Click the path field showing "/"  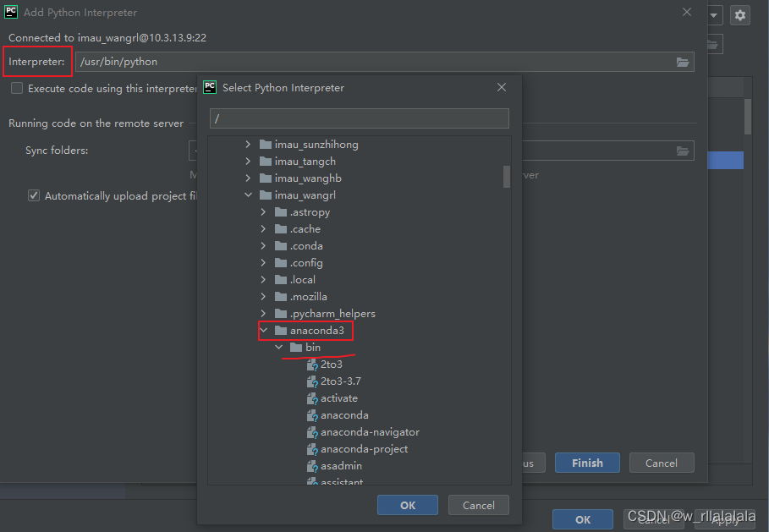pyautogui.click(x=359, y=118)
